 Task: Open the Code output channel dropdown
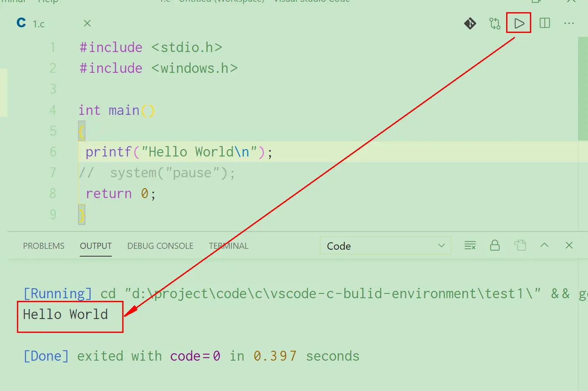pyautogui.click(x=385, y=245)
